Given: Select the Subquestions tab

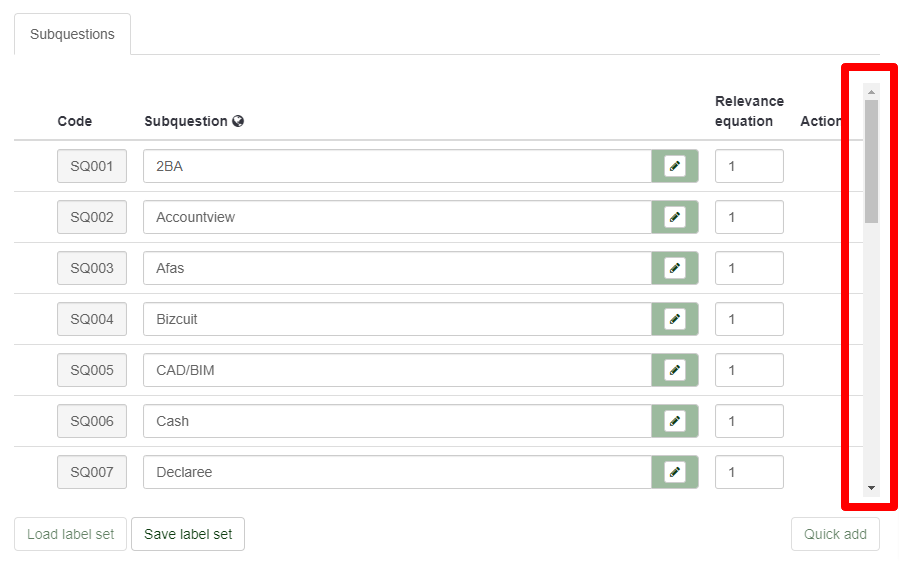Looking at the screenshot, I should (72, 34).
